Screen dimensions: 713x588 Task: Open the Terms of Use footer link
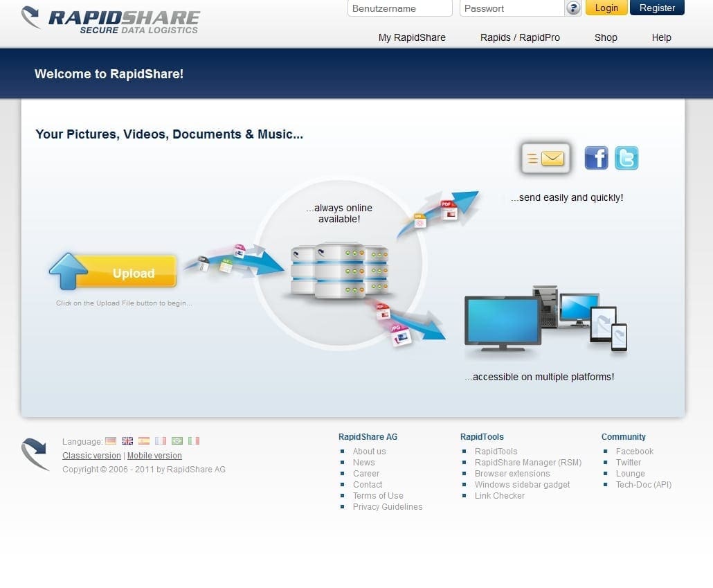(x=378, y=496)
